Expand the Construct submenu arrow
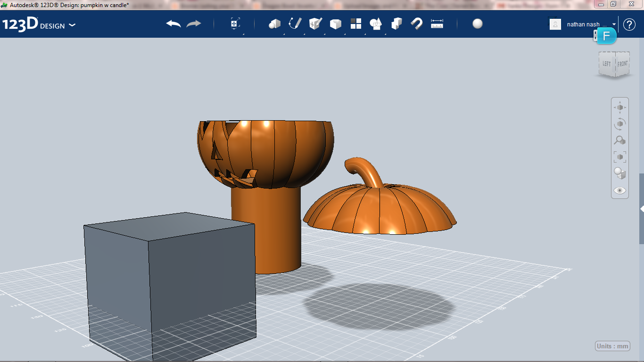Image resolution: width=644 pixels, height=362 pixels. point(324,34)
